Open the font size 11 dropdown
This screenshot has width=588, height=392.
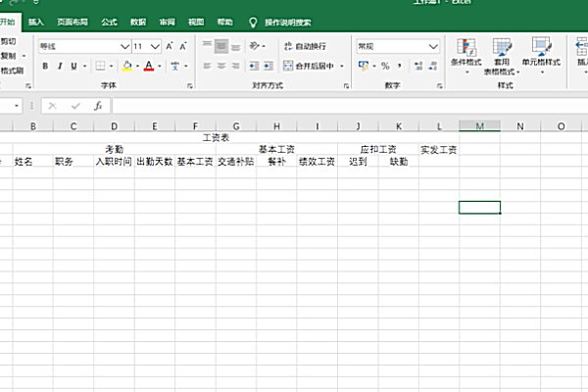155,46
